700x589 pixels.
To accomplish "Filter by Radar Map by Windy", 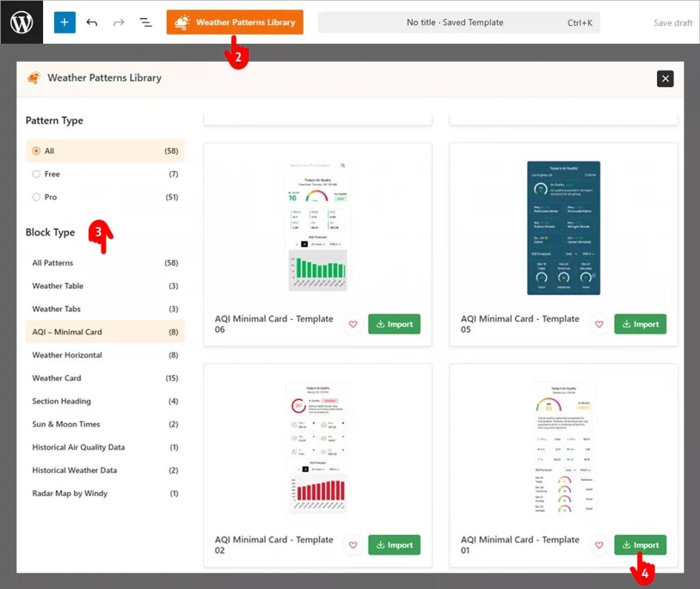I will [x=70, y=493].
